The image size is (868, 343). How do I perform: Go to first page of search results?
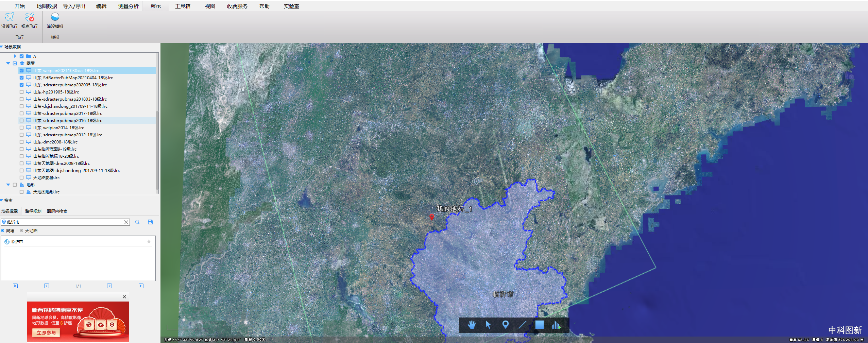point(15,286)
